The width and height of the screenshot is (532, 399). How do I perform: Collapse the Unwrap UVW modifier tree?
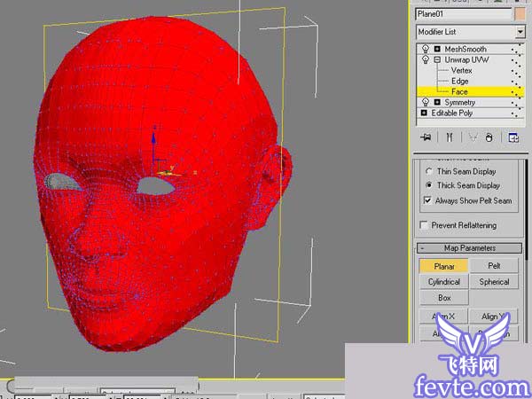click(436, 59)
